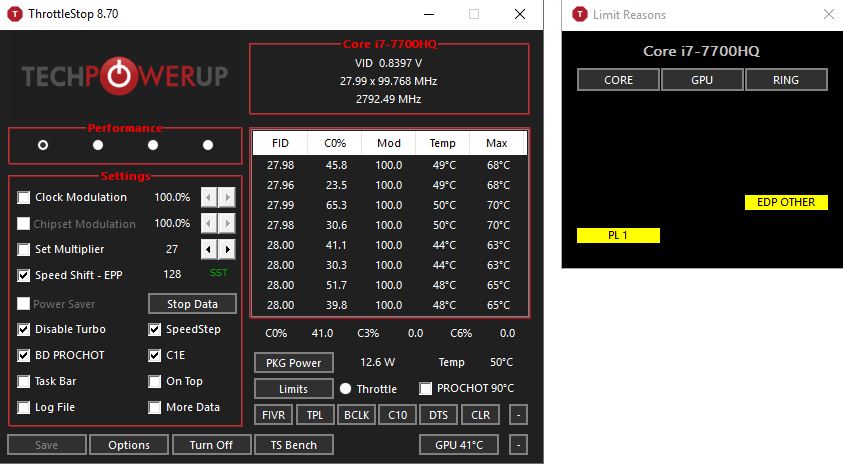
Task: Click CORE in Limit Reasons window
Action: [618, 80]
